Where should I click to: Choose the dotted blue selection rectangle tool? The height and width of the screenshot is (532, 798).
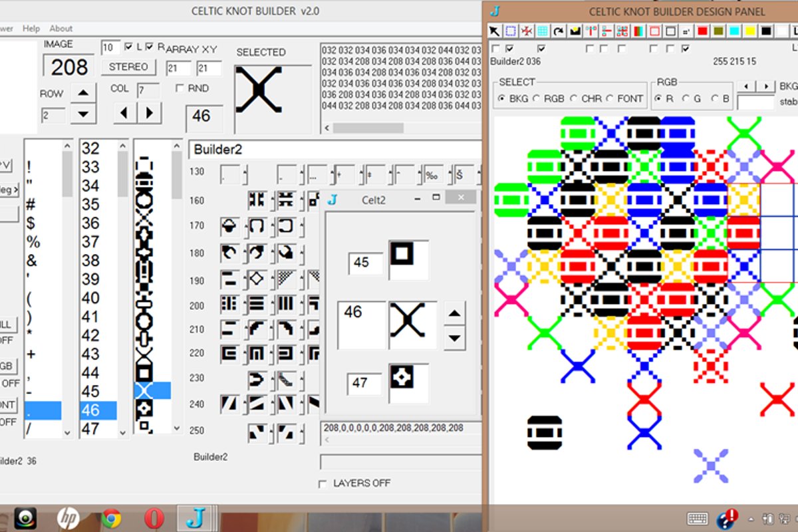coord(511,31)
